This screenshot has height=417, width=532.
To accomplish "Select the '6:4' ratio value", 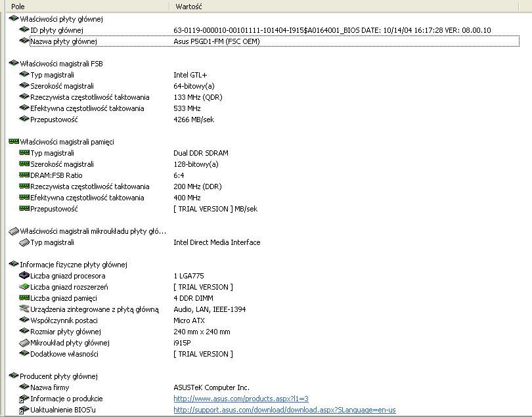I will pos(179,175).
